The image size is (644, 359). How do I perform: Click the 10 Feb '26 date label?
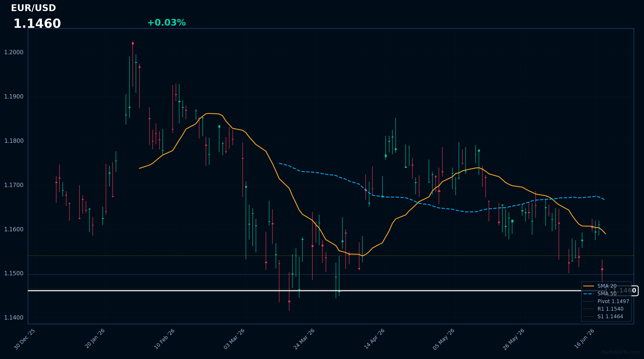[165, 339]
